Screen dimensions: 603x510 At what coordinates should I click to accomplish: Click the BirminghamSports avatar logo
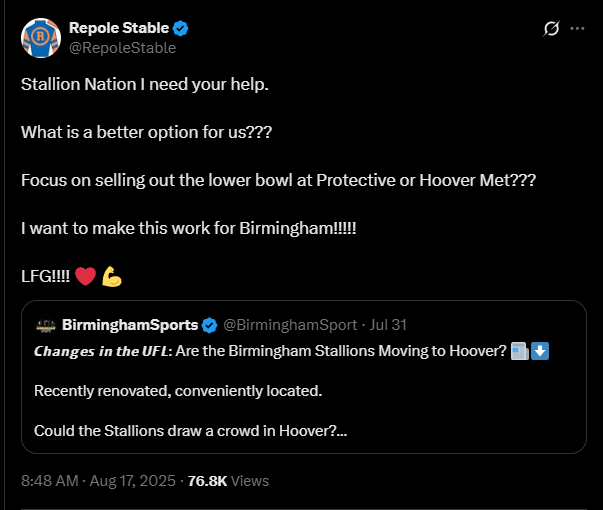click(x=46, y=325)
